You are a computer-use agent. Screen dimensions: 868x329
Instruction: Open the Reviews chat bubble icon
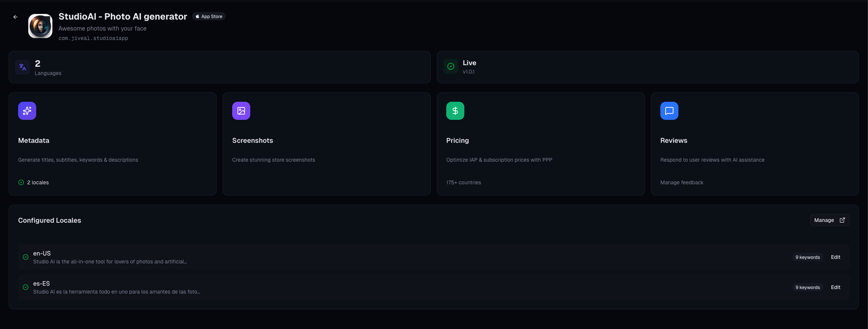(669, 111)
